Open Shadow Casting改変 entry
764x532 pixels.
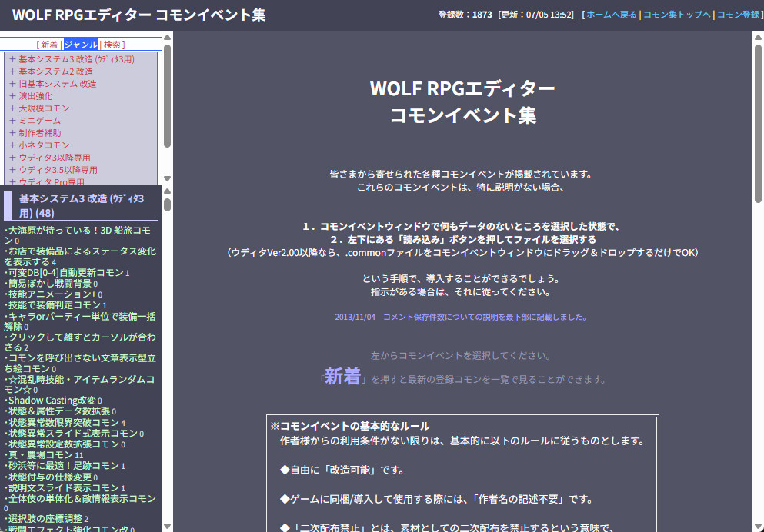[x=52, y=401]
